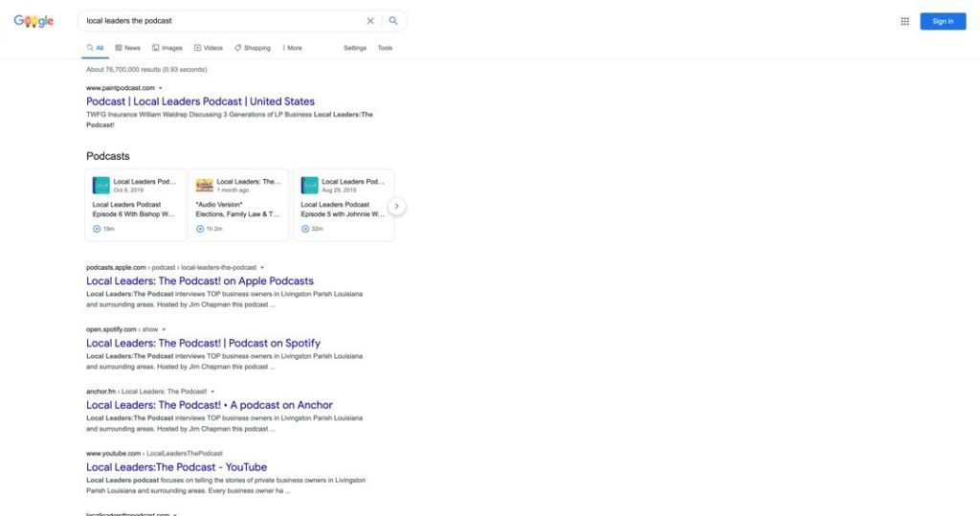Expand dropdown arrow beside open.spotify.com URL
Screen dimensions: 980x516
165,329
